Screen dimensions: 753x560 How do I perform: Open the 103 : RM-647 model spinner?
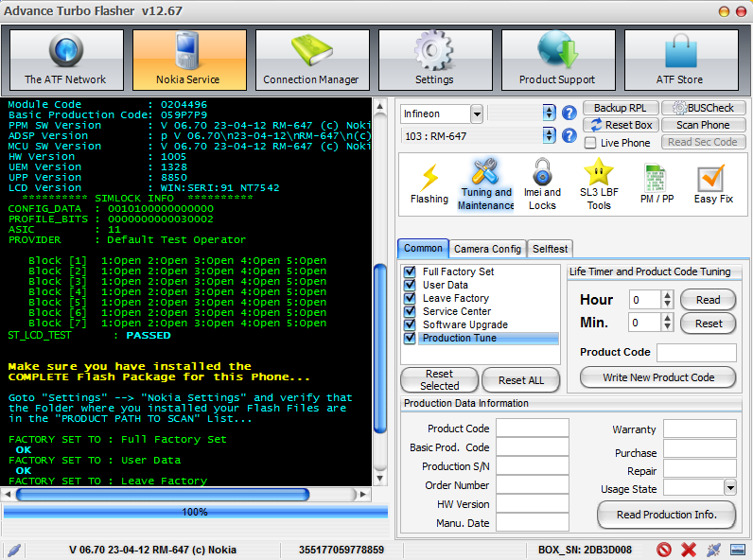(549, 135)
